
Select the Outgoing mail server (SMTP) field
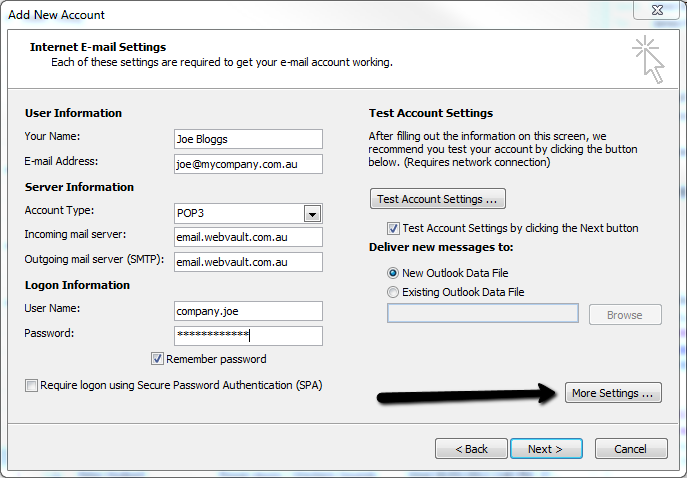248,262
